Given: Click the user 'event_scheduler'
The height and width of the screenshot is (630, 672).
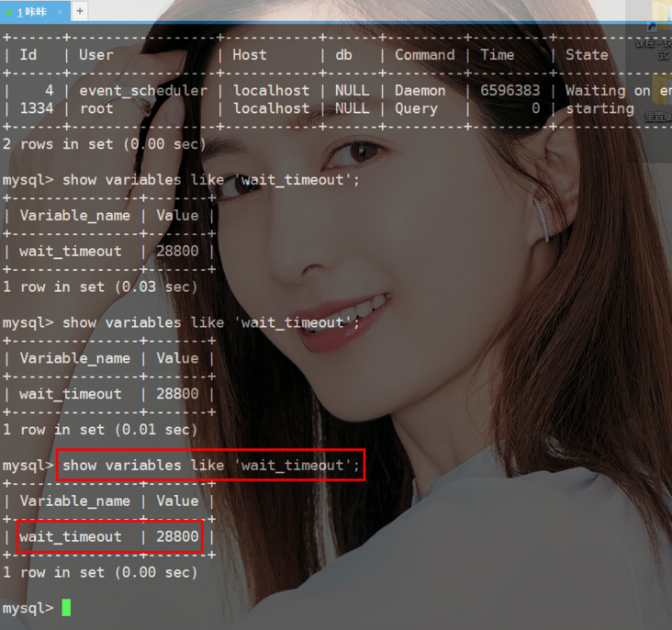Looking at the screenshot, I should 143,91.
